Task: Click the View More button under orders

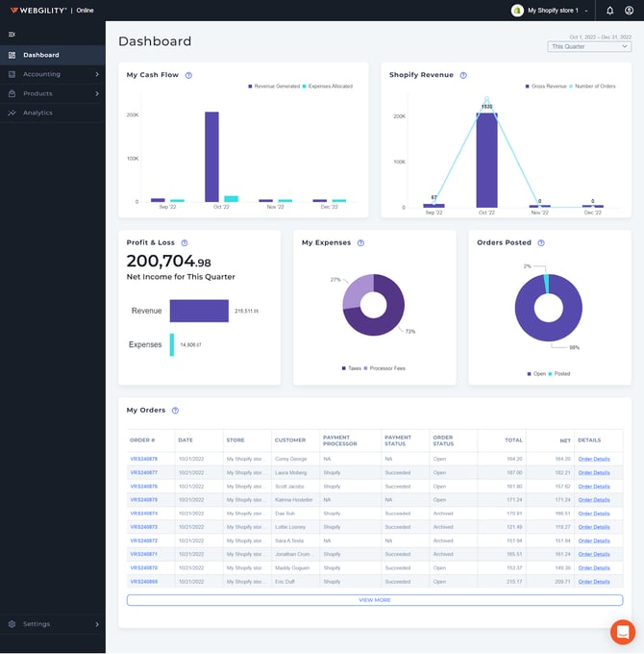Action: (374, 600)
